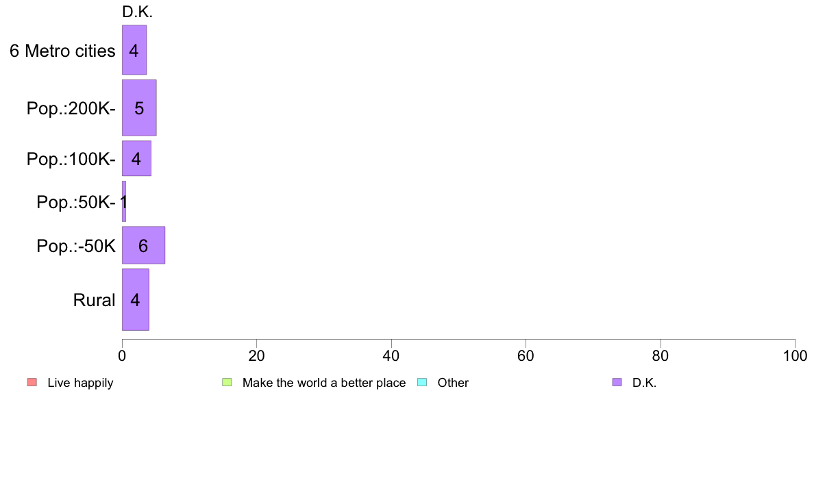Screen dimensions: 814x504
Task: Click the 40 tick label on axis
Action: coord(391,356)
